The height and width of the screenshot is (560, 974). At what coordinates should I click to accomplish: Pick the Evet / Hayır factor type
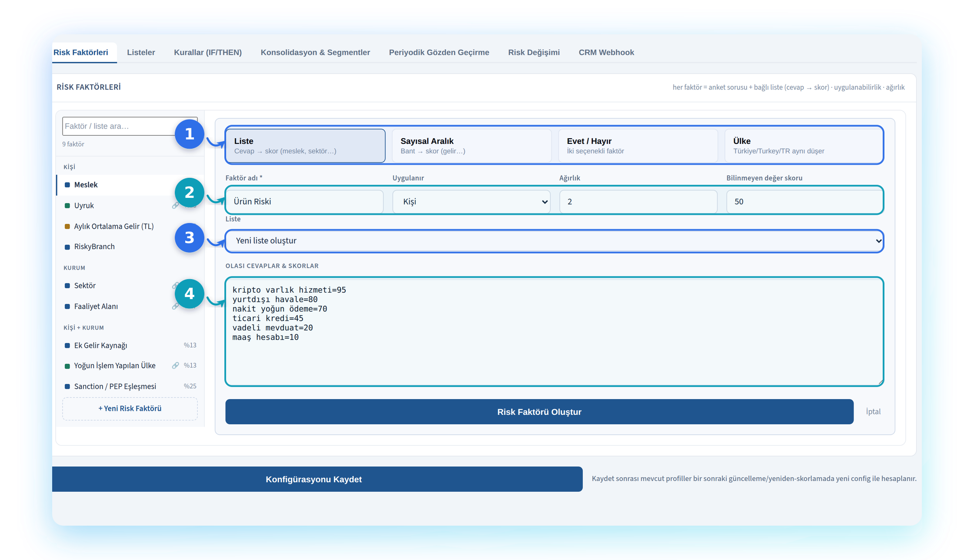pyautogui.click(x=638, y=146)
